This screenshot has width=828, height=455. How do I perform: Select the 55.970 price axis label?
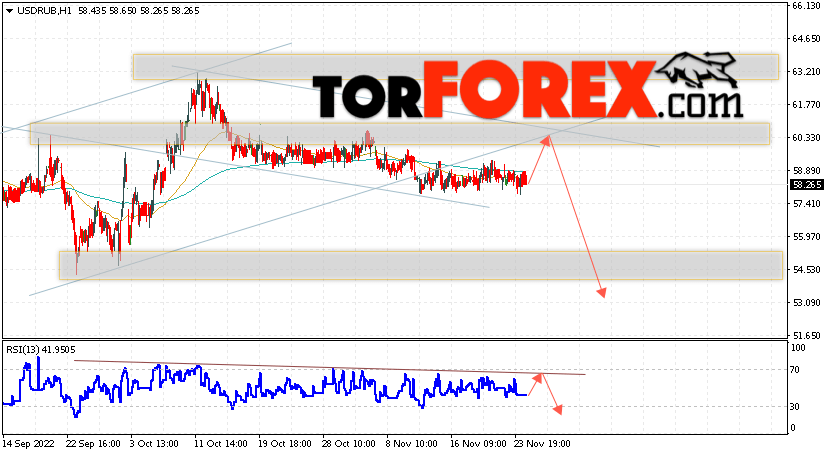point(806,236)
